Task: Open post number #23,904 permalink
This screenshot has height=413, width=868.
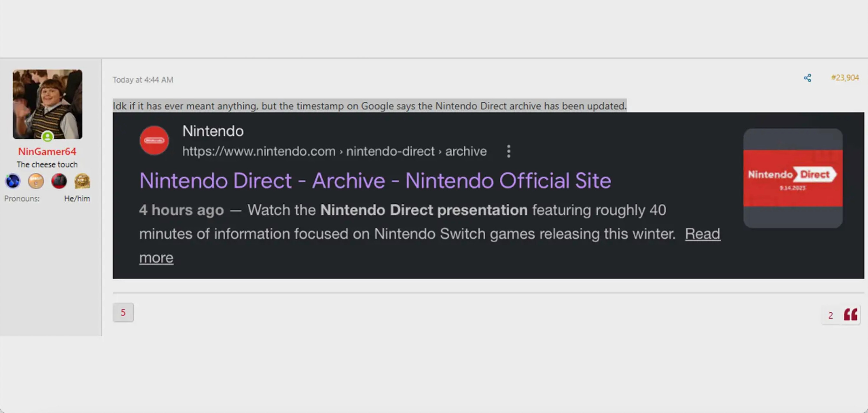Action: click(x=845, y=78)
